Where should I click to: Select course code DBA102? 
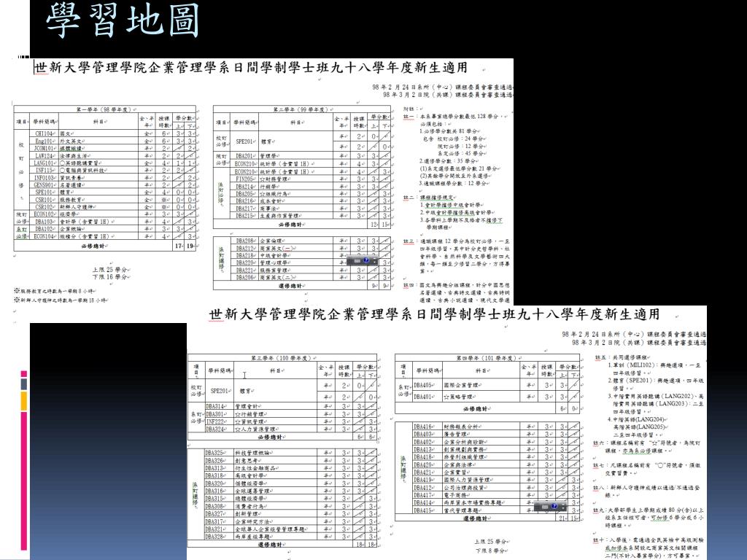[44, 228]
